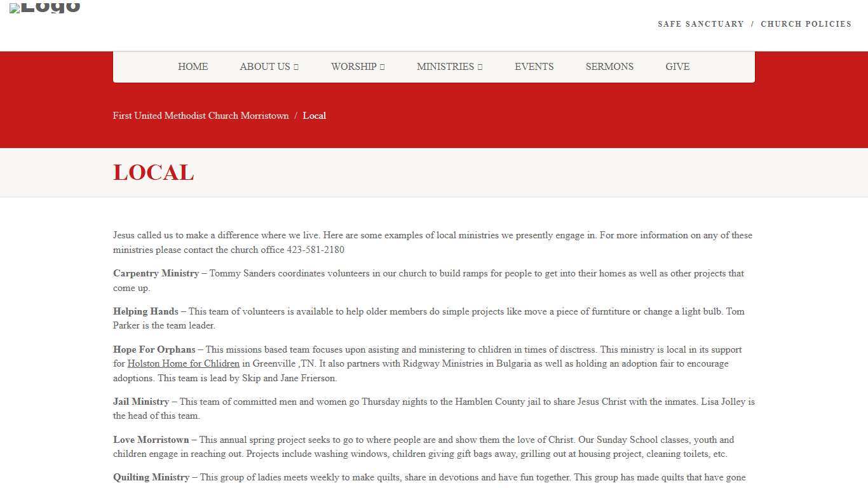
Task: Click First United Methodist Church Morristown breadcrumb
Action: (201, 116)
